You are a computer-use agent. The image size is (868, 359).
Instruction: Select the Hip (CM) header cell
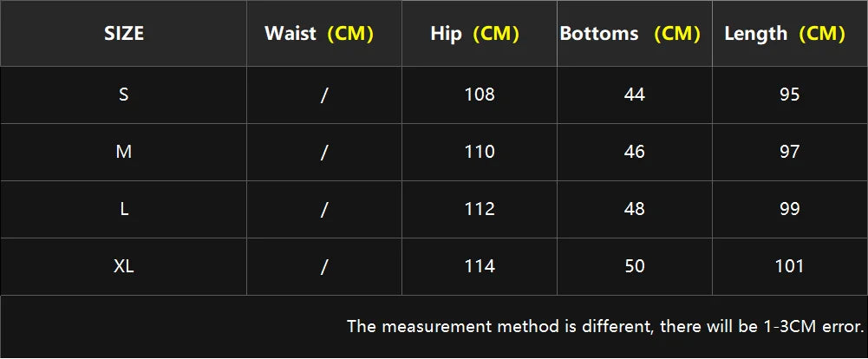click(474, 34)
